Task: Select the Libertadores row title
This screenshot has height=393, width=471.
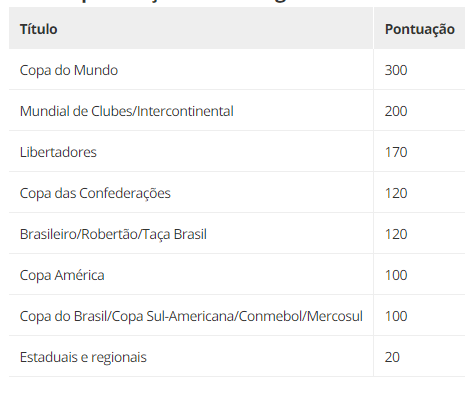Action: click(x=58, y=152)
